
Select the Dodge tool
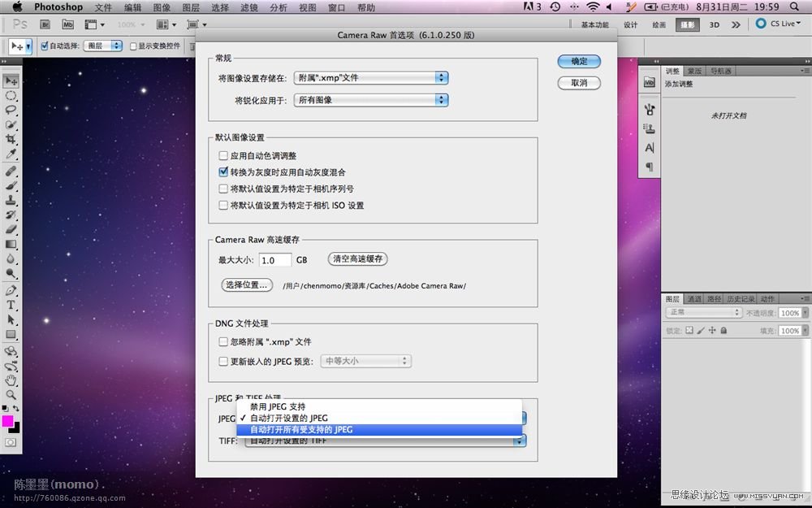pyautogui.click(x=11, y=272)
